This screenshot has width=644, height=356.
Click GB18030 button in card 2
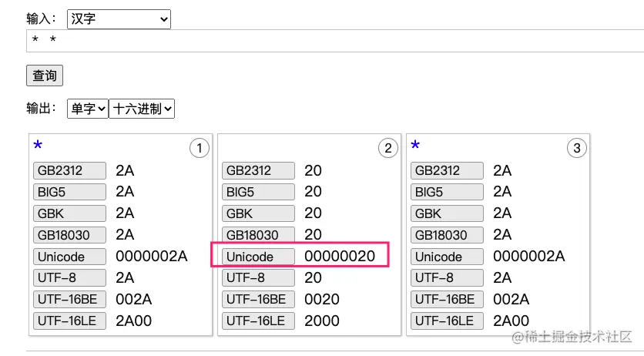click(x=258, y=235)
